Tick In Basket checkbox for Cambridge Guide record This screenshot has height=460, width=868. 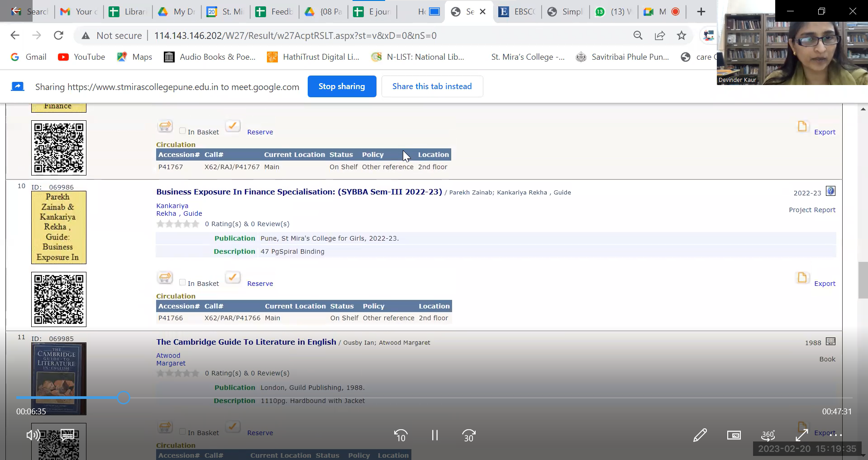(x=182, y=432)
